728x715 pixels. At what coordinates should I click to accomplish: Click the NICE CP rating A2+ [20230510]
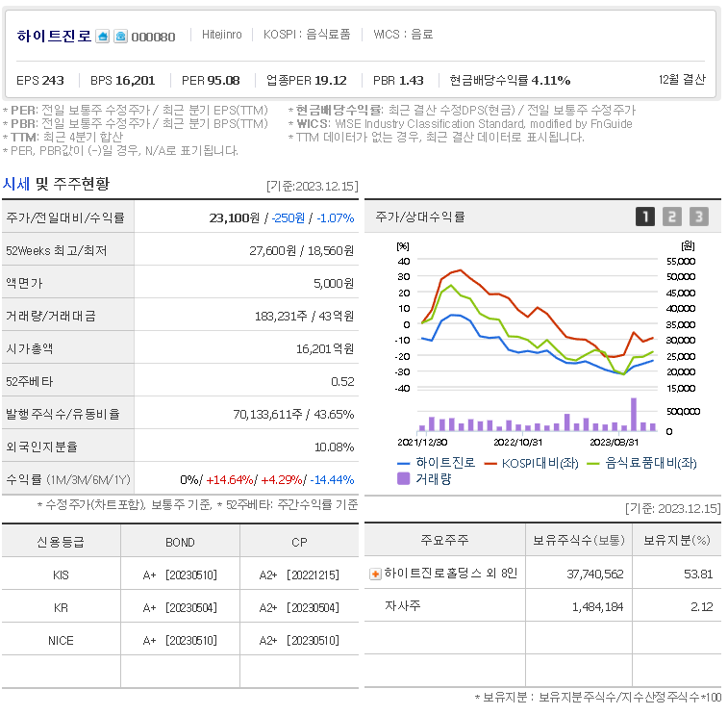(299, 641)
